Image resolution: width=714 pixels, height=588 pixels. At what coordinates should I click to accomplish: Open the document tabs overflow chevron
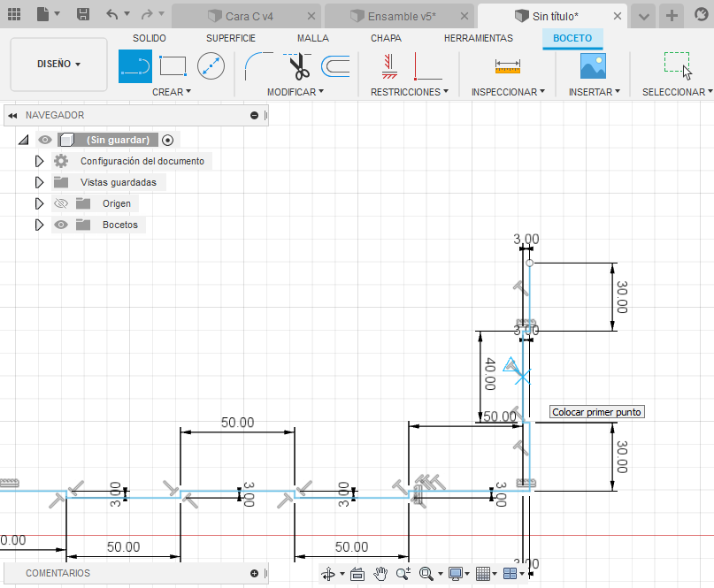tap(643, 17)
